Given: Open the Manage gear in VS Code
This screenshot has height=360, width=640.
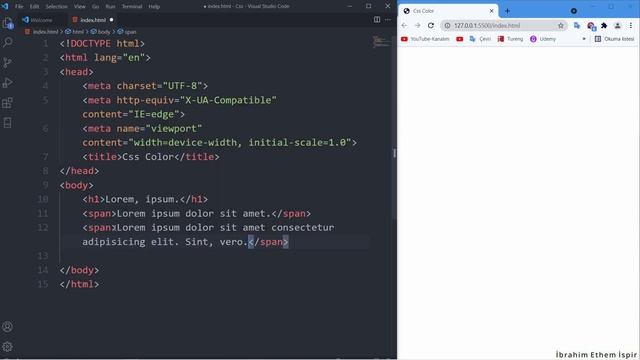Looking at the screenshot, I should (7, 347).
